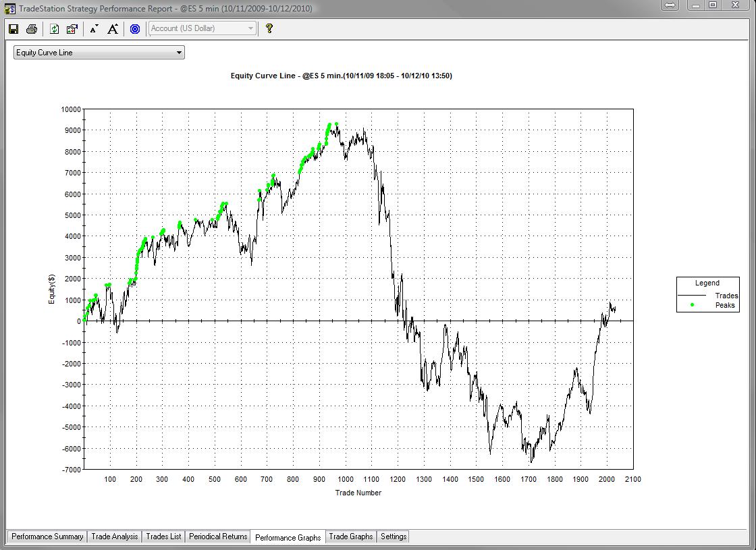
Task: Restore the window size
Action: [713, 5]
